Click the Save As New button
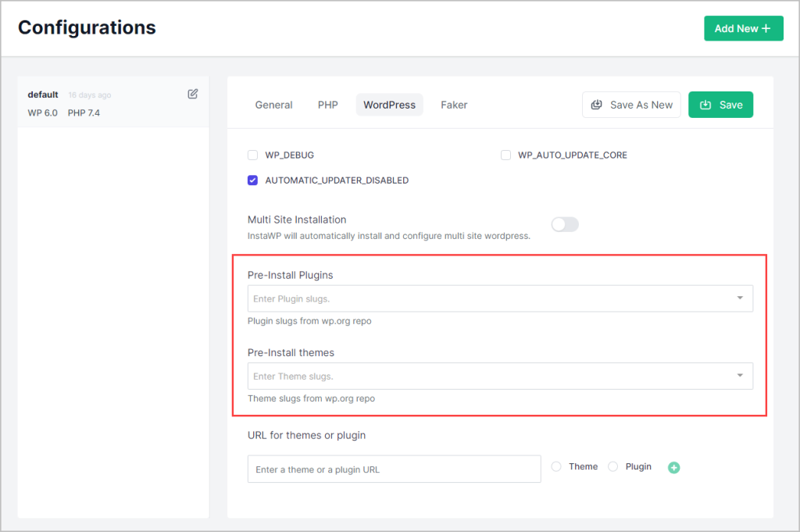This screenshot has width=800, height=532. coord(631,105)
